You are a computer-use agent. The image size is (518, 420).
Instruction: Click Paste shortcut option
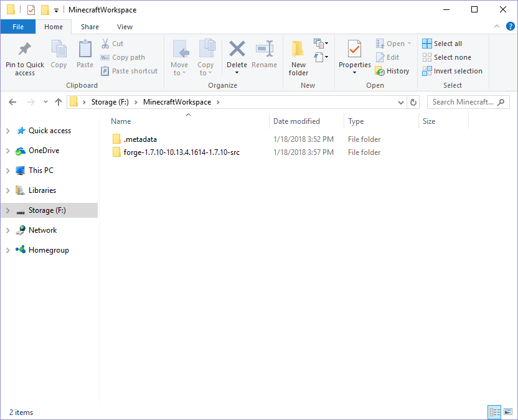pos(129,71)
